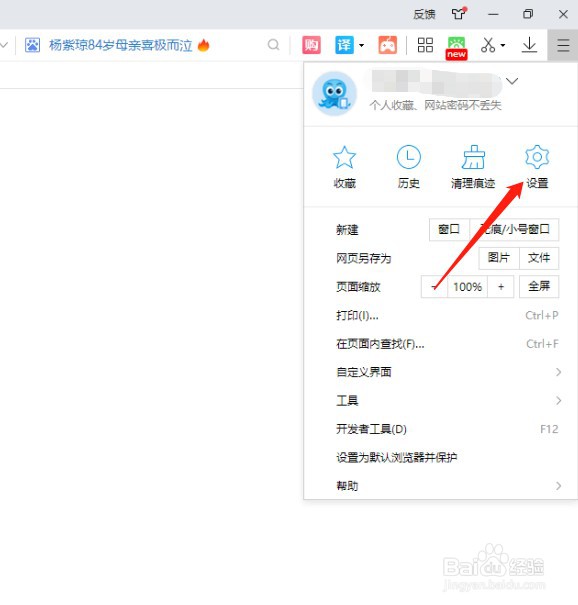Expand the 工具 submenu arrow
The image size is (578, 605).
558,401
